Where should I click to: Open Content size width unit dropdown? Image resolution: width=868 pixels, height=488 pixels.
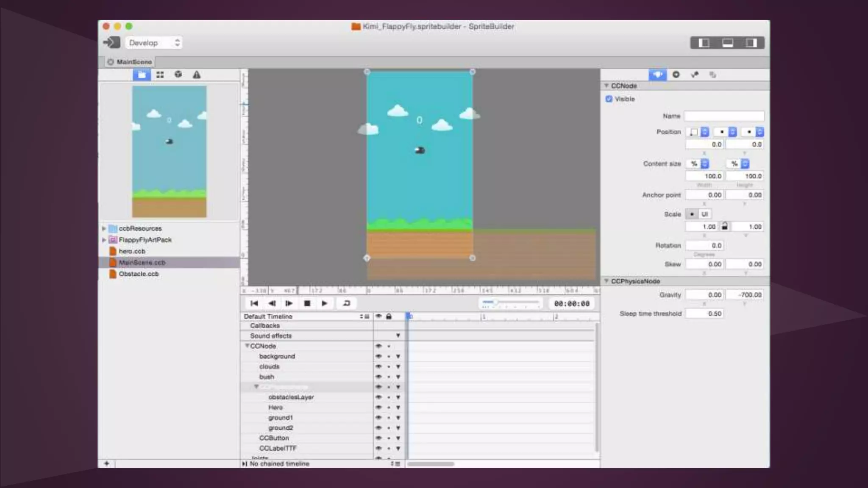(697, 164)
